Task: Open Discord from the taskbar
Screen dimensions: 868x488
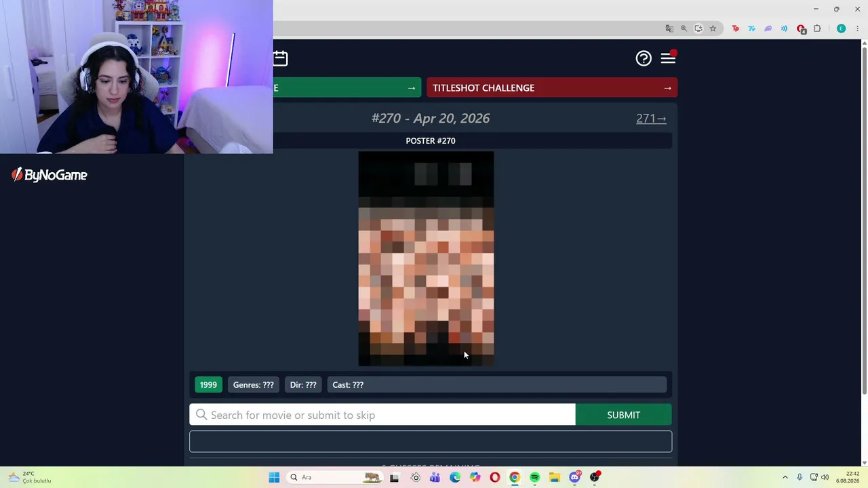Action: coord(575,477)
